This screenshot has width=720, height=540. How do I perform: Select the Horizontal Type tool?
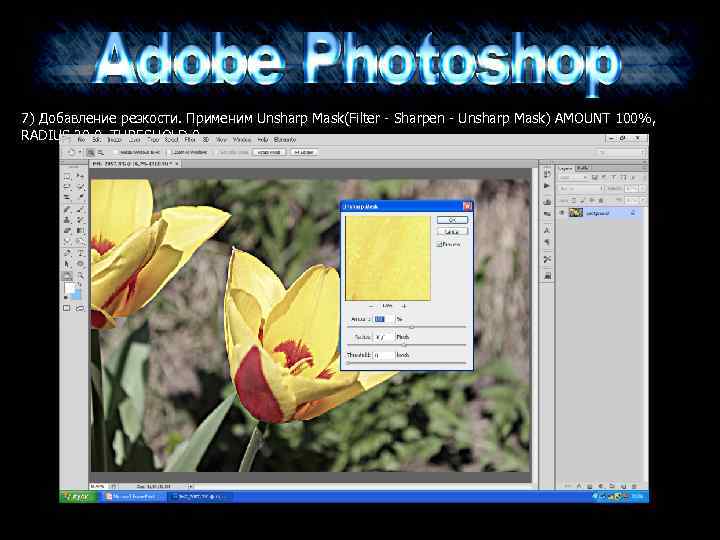point(80,253)
